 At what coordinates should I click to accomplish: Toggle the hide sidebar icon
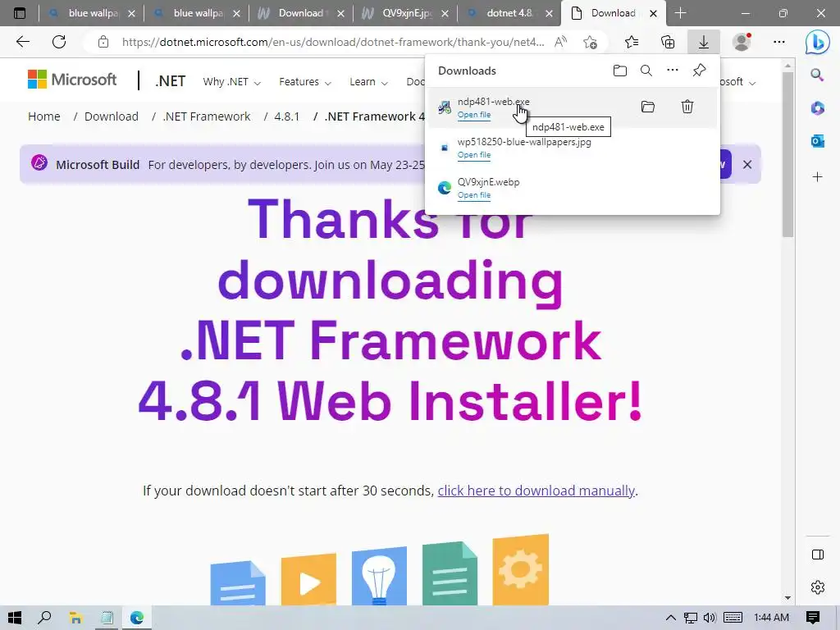818,555
